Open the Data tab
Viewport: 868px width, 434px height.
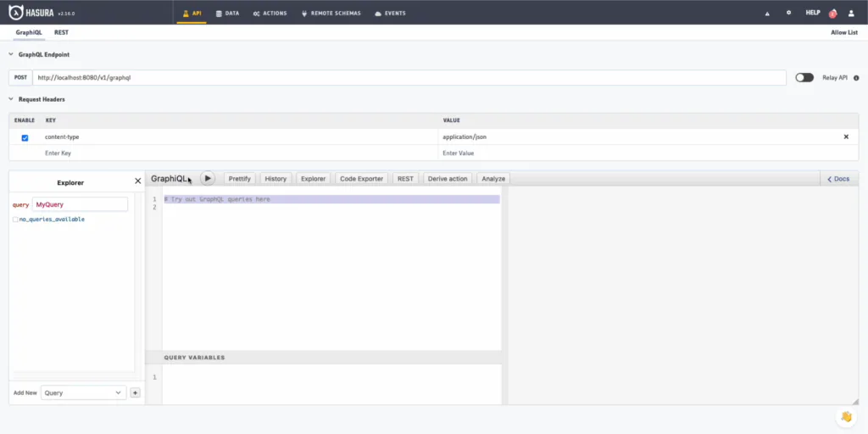(x=227, y=14)
